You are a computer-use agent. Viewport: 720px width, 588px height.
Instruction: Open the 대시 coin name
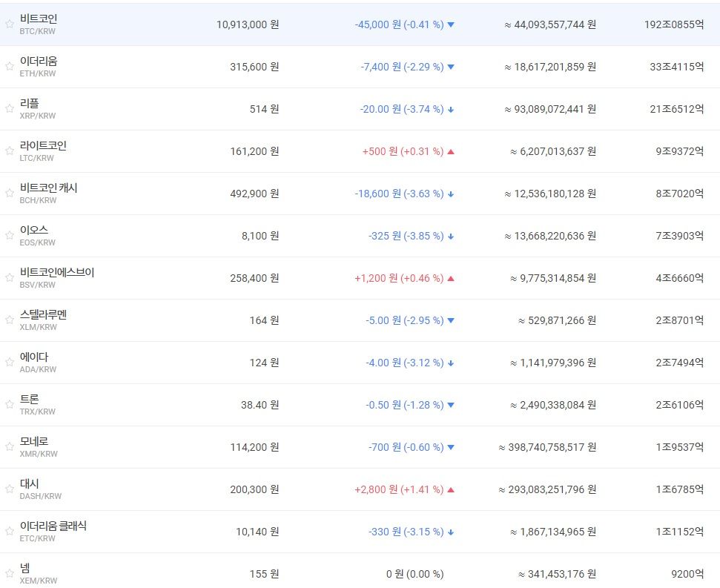click(30, 483)
